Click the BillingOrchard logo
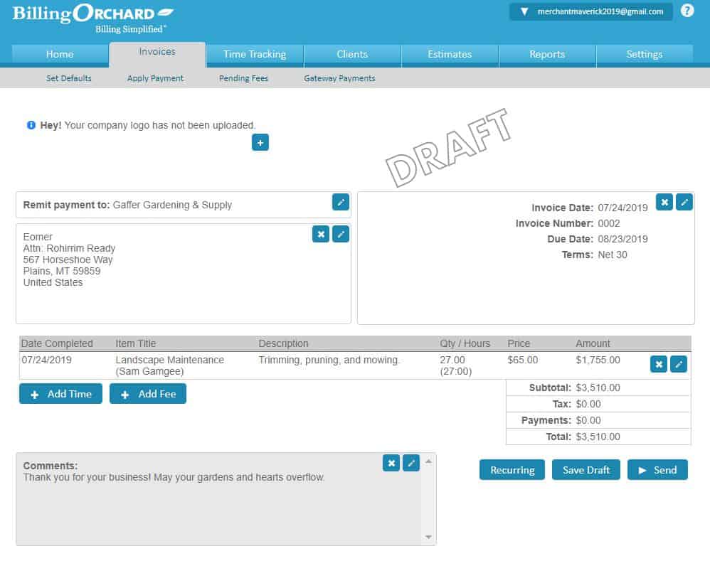Viewport: 710px width, 588px height. [x=92, y=18]
